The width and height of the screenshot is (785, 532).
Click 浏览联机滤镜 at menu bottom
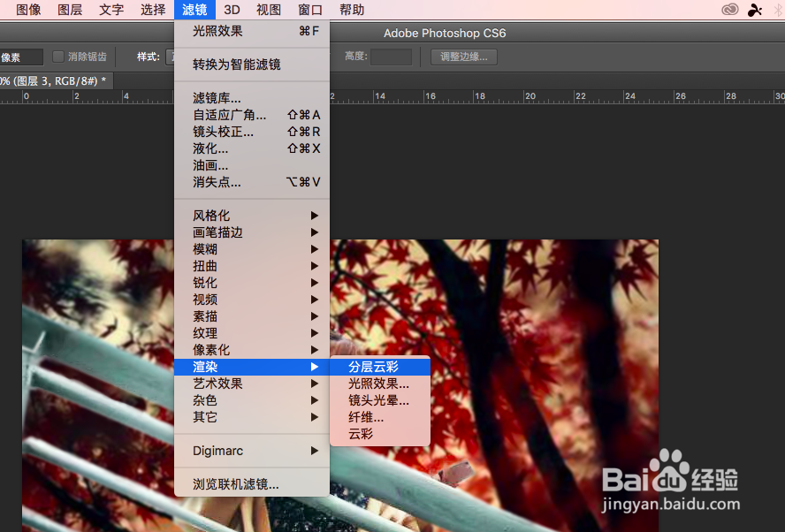point(236,484)
